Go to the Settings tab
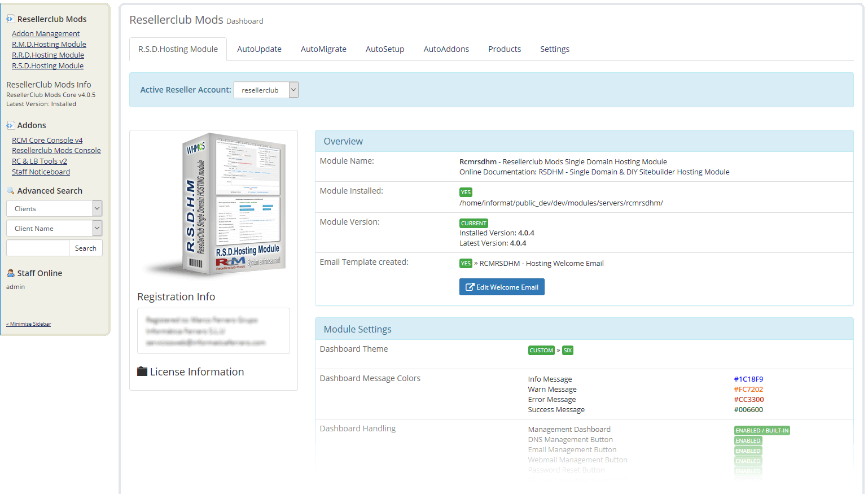Viewport: 868px width, 494px height. click(555, 49)
